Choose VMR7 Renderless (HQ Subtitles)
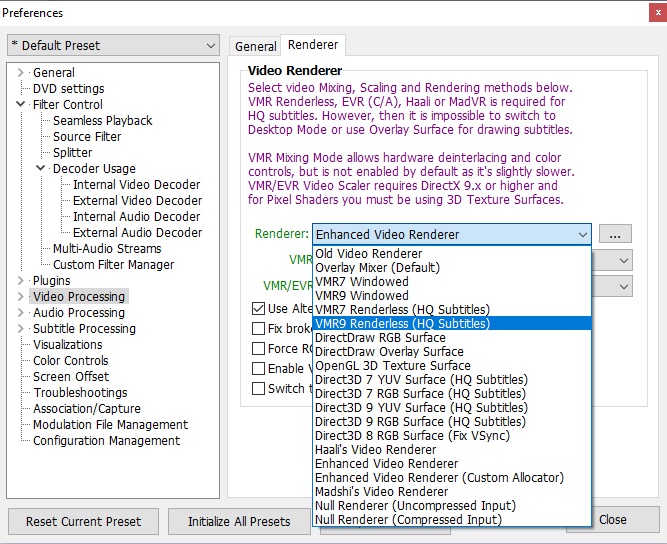Screen dimensions: 667x544 tap(452, 310)
